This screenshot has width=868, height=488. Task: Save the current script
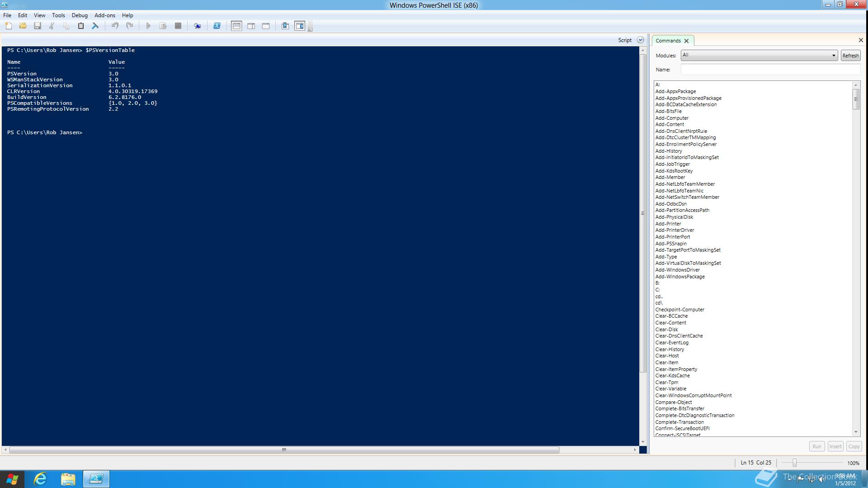[x=38, y=26]
